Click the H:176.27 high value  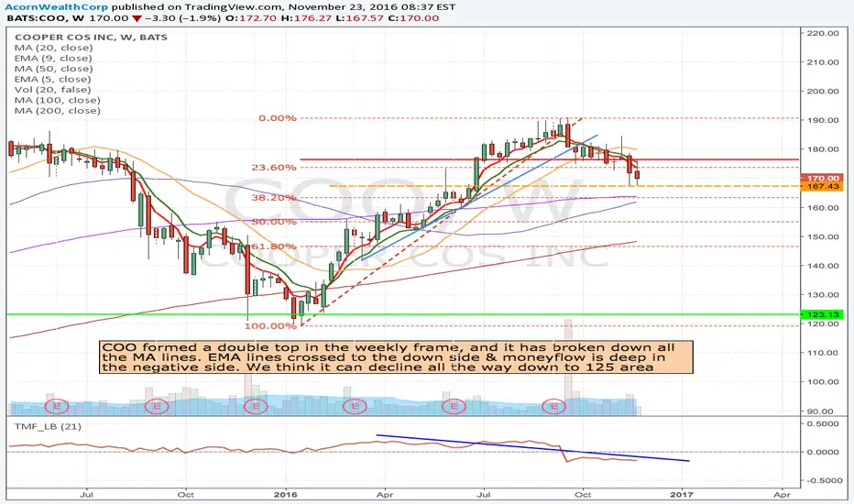(305, 18)
